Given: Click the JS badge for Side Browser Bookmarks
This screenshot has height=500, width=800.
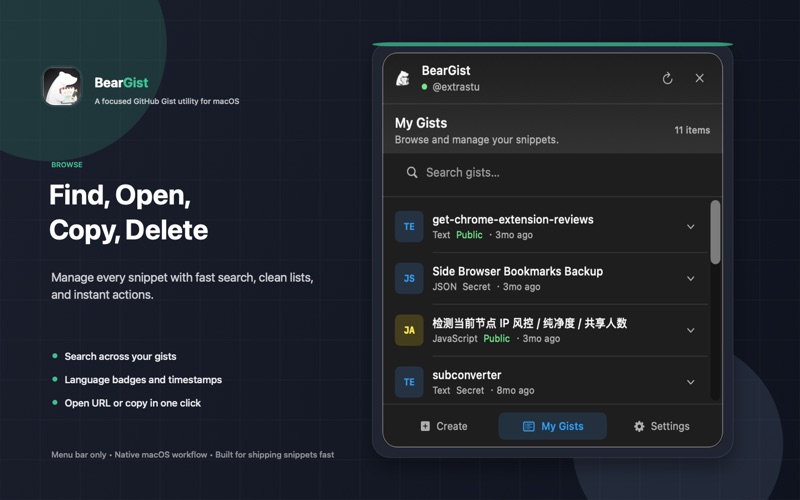Looking at the screenshot, I should [x=409, y=279].
